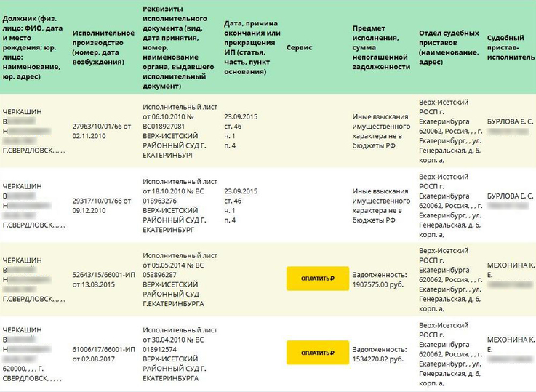The image size is (536, 392).
Task: Click Оплатить button for 1907575.00 руб. debt
Action: click(x=317, y=279)
